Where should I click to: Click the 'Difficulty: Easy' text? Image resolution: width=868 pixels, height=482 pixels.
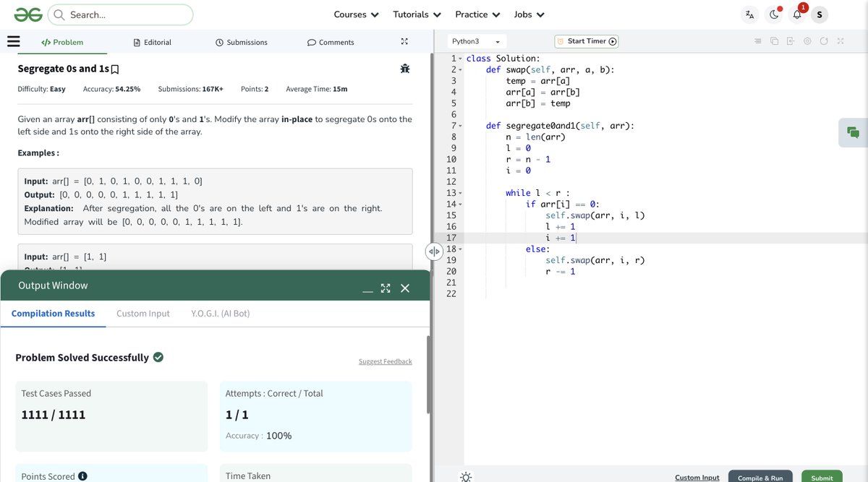(42, 89)
